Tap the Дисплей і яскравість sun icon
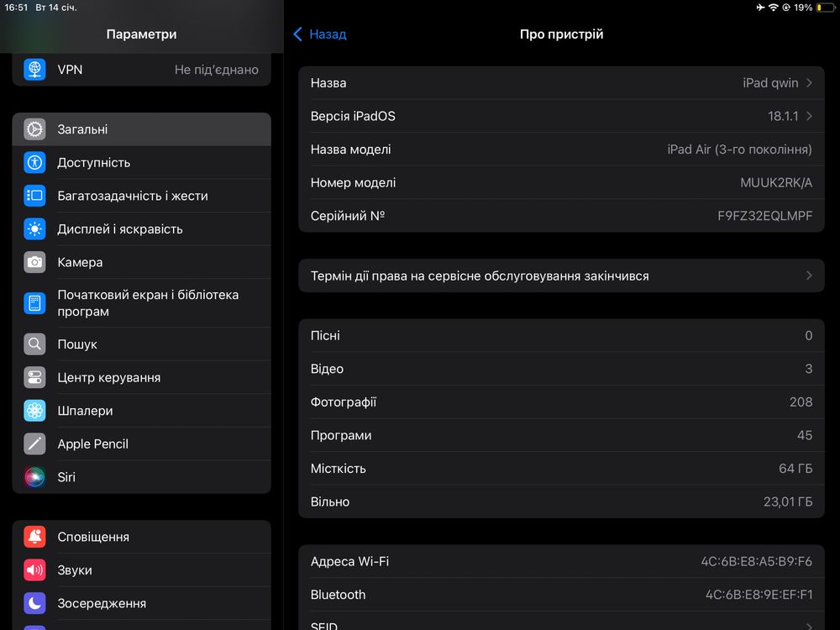This screenshot has height=630, width=840. tap(34, 228)
